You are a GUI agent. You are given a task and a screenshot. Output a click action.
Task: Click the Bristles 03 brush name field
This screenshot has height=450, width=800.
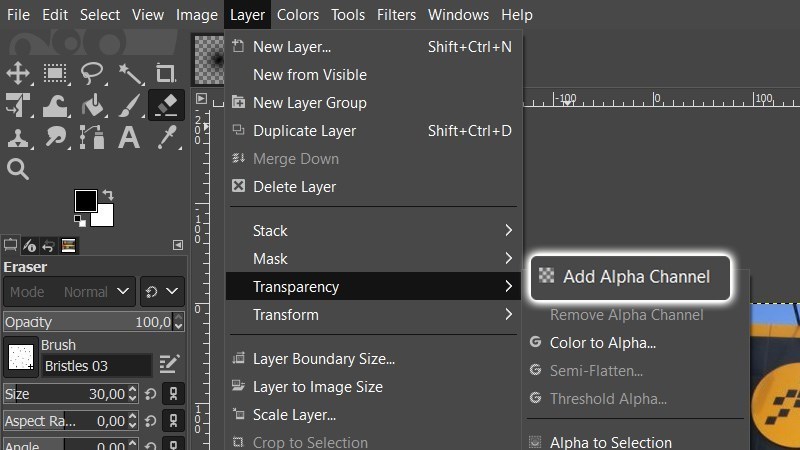pyautogui.click(x=95, y=366)
